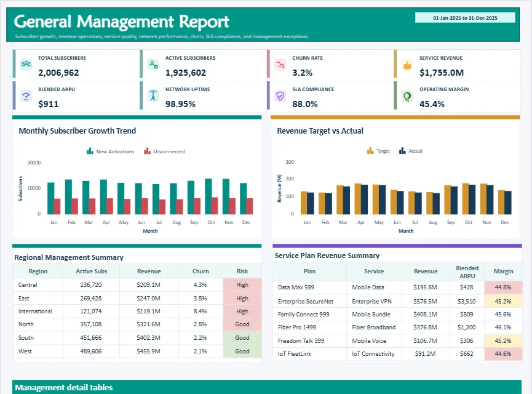Click Network Uptime value 98.95%
Screen dimensions: 532x394
pyautogui.click(x=180, y=104)
